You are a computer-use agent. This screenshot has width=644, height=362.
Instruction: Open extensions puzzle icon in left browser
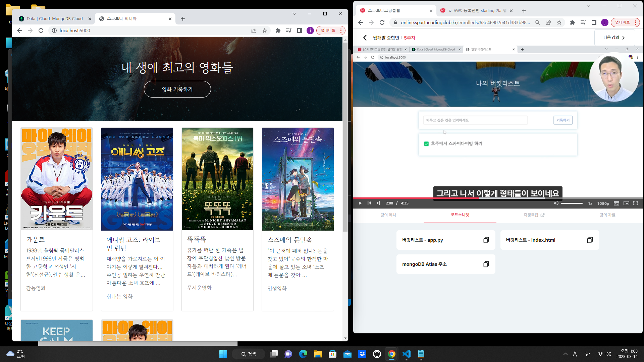278,31
